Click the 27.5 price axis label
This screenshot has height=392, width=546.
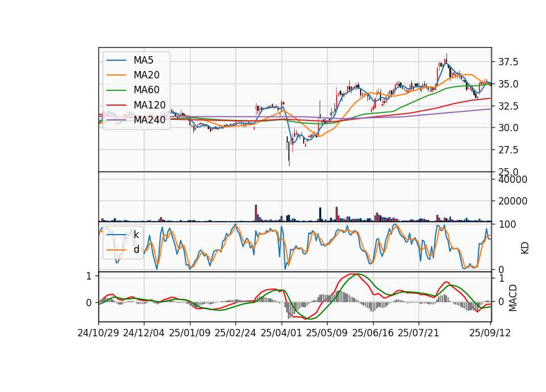tap(508, 150)
